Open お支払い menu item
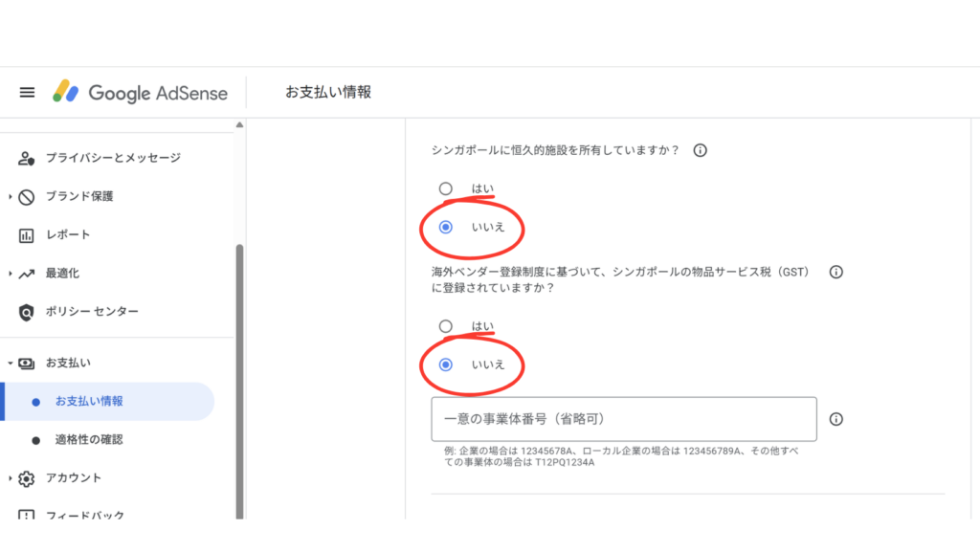Image resolution: width=980 pixels, height=552 pixels. point(68,363)
